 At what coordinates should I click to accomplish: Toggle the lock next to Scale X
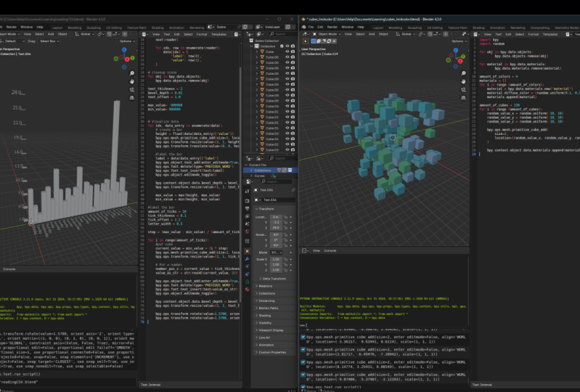(x=285, y=259)
